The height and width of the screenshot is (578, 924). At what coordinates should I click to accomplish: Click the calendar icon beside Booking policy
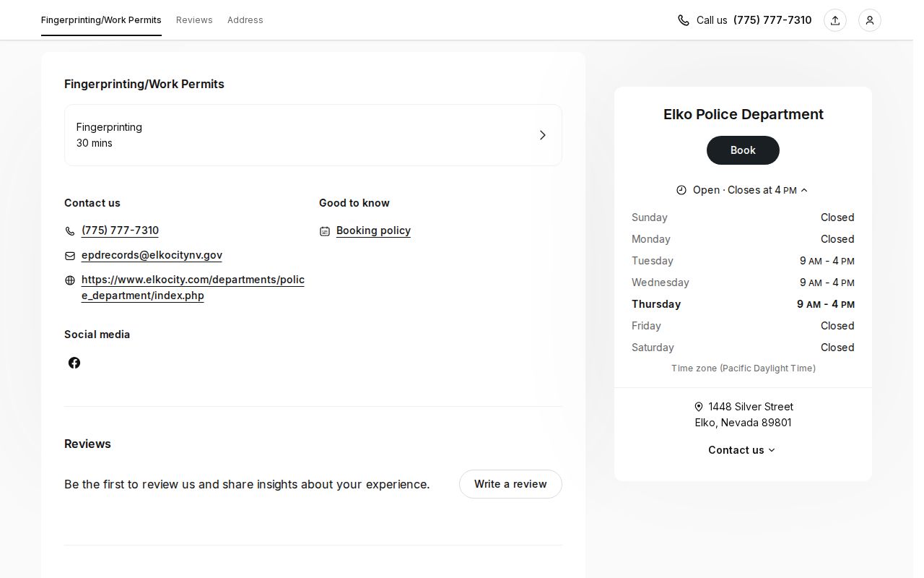click(325, 231)
